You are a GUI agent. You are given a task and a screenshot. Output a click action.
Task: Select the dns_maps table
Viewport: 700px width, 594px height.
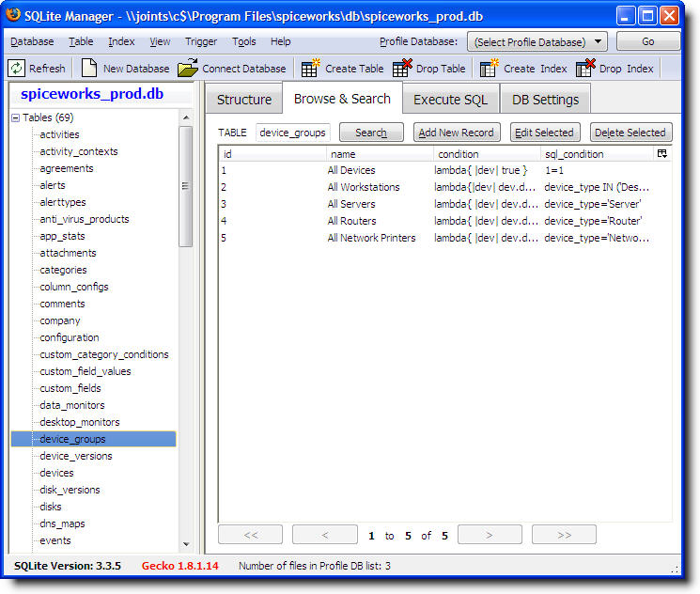62,524
